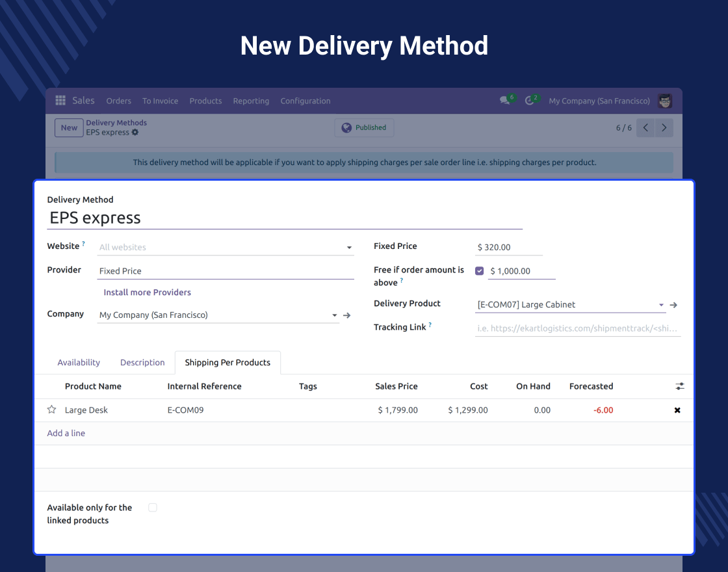Open Company record via arrow link
The image size is (728, 572).
pos(347,315)
